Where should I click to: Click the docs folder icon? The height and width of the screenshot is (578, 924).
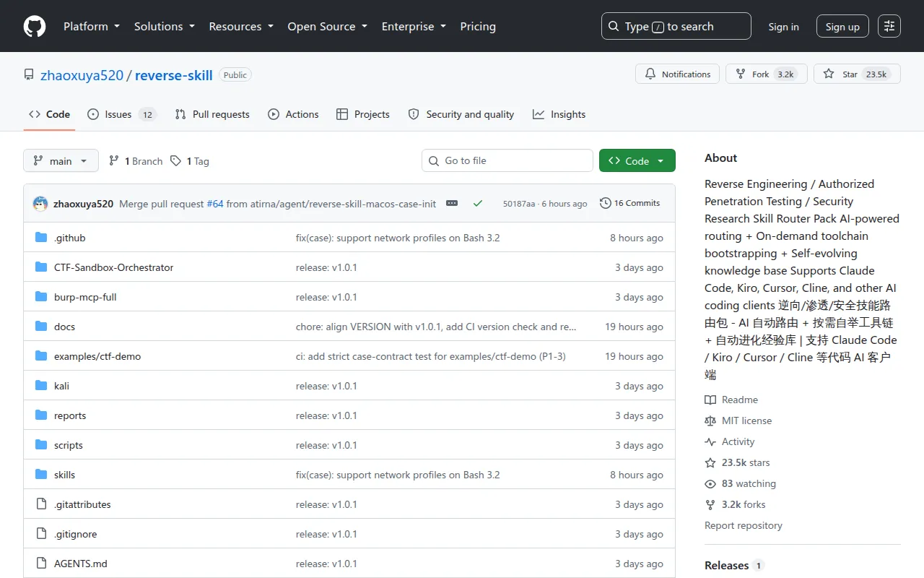(41, 327)
